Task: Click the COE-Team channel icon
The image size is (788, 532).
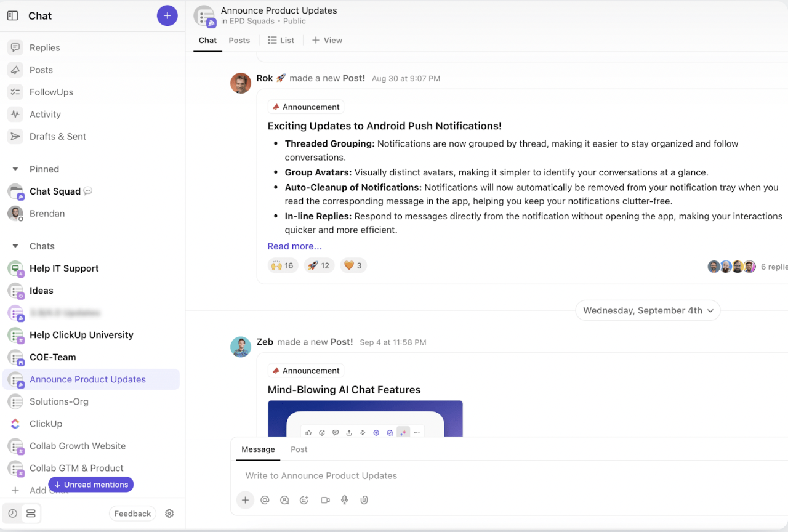Action: point(16,357)
